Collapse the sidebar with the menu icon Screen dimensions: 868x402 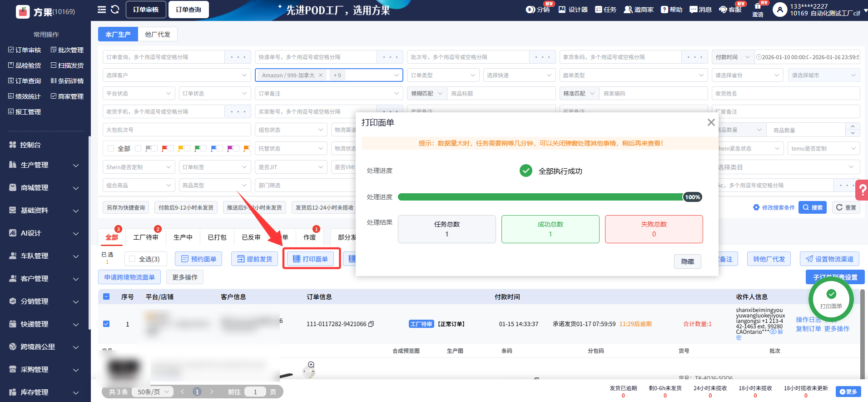point(102,10)
